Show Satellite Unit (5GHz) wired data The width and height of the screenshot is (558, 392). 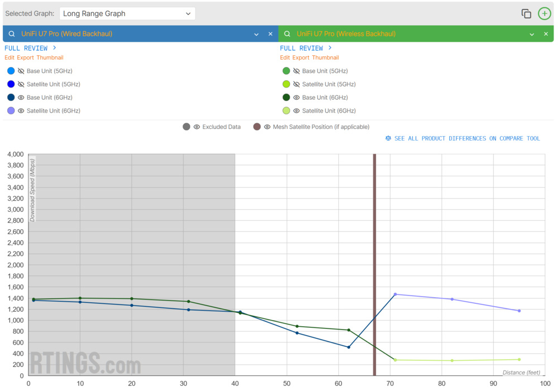click(x=21, y=84)
